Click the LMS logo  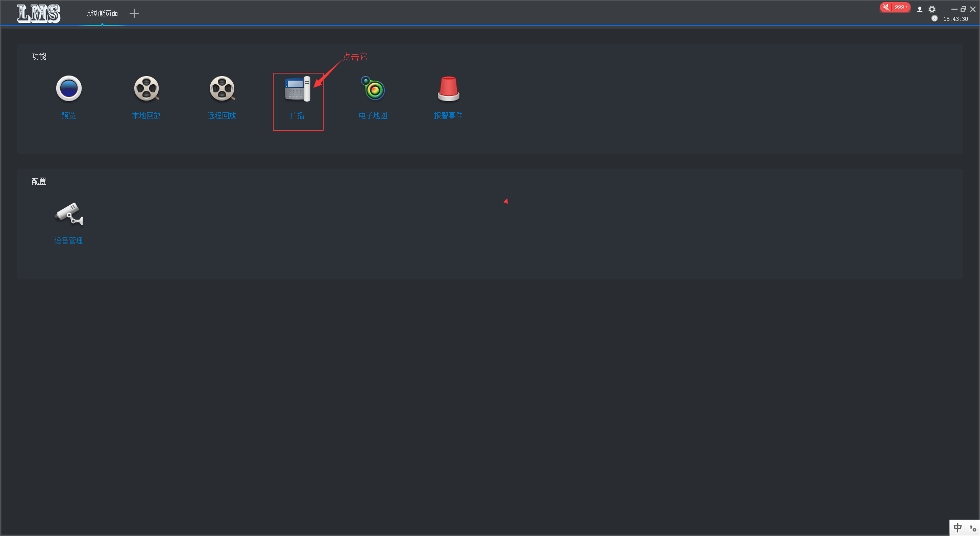(x=39, y=13)
